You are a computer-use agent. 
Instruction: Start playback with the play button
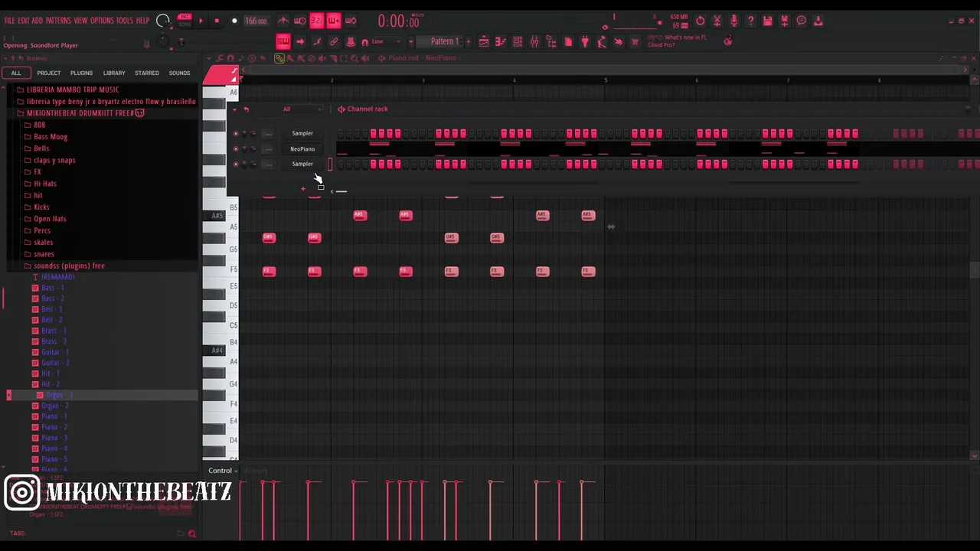click(x=201, y=21)
